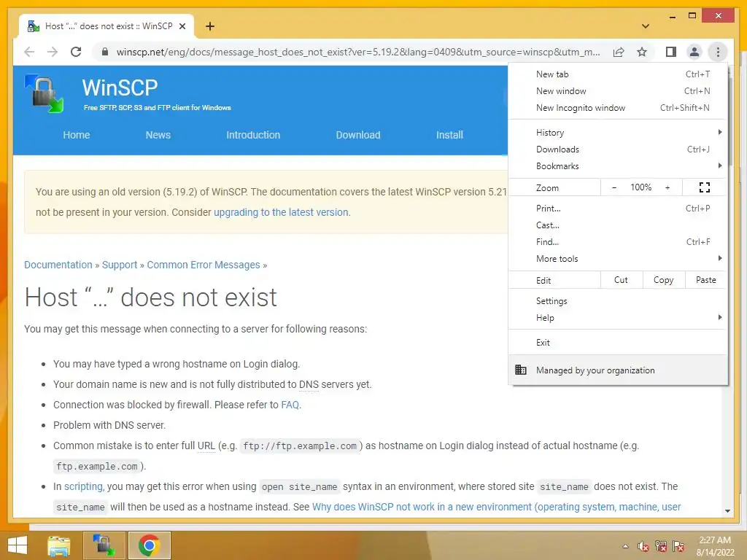Click Documentation breadcrumb link
The width and height of the screenshot is (747, 560).
pos(58,265)
